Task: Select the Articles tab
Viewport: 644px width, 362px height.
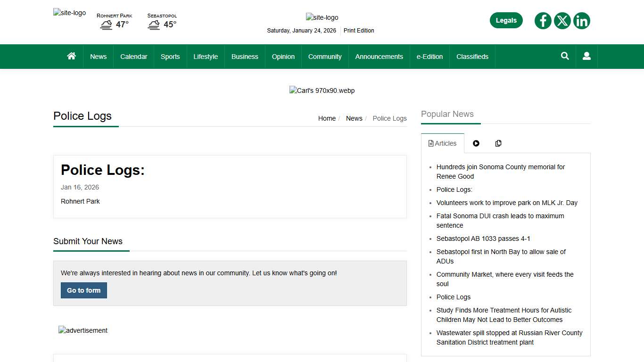Action: point(442,143)
